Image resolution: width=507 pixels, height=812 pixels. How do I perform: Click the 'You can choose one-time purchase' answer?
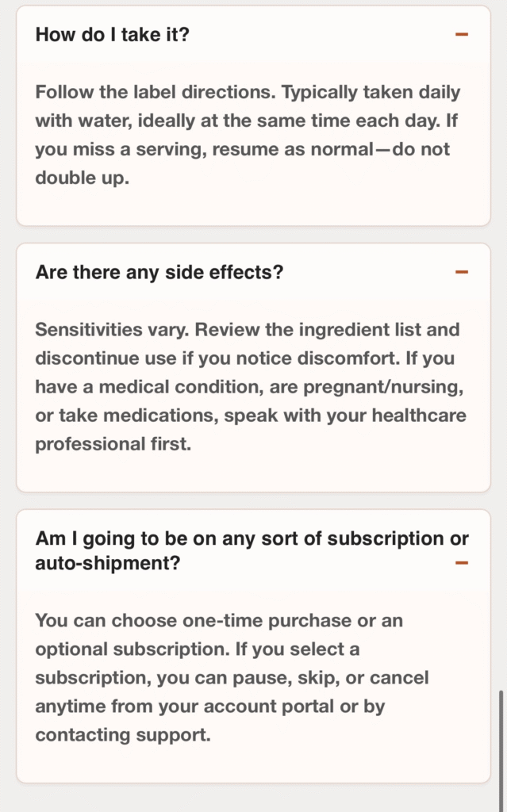[219, 620]
